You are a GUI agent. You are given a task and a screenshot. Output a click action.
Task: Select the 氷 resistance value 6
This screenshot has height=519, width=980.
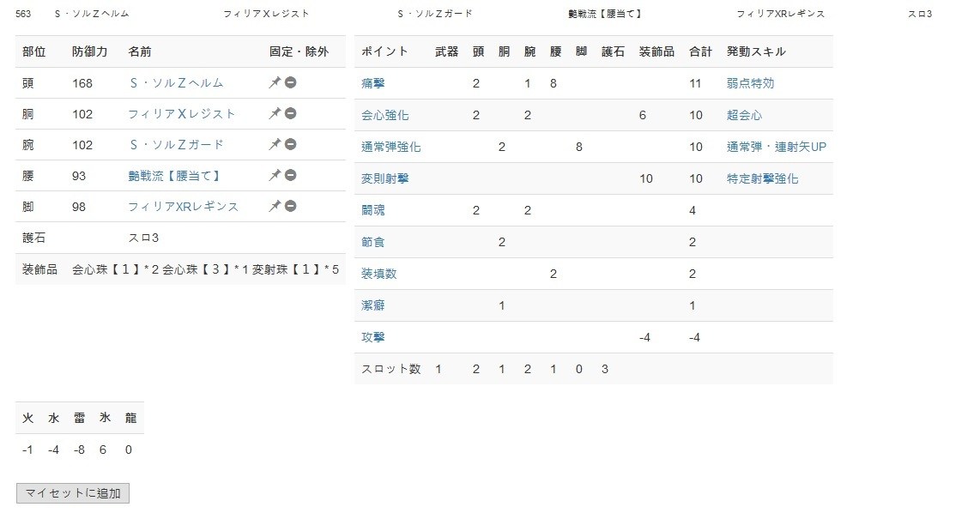click(102, 450)
